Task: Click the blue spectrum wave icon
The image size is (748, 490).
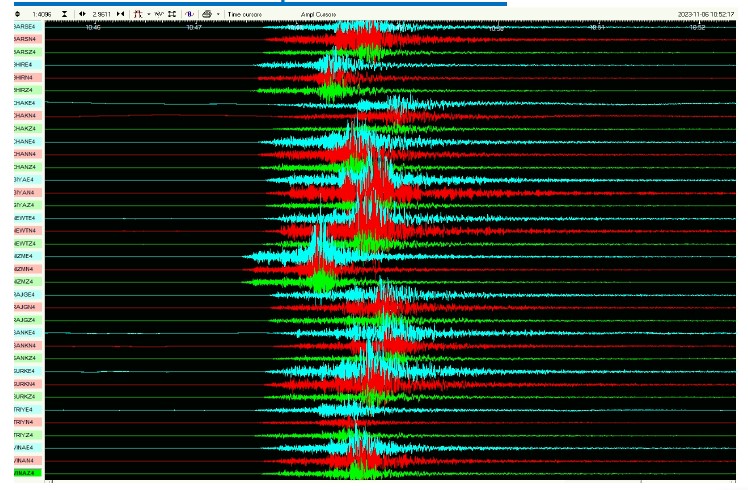Action: tap(189, 14)
